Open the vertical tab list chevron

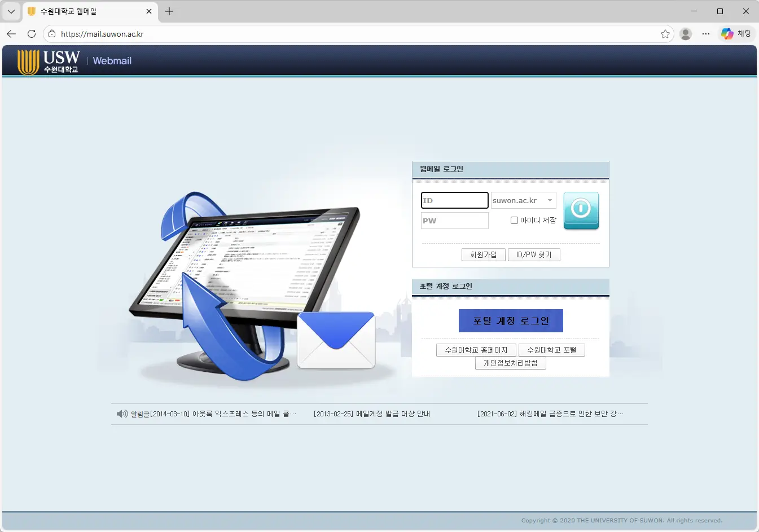pyautogui.click(x=11, y=11)
